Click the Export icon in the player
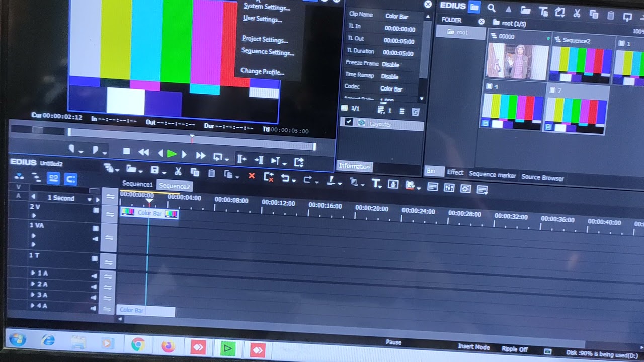644x362 pixels. pos(299,162)
